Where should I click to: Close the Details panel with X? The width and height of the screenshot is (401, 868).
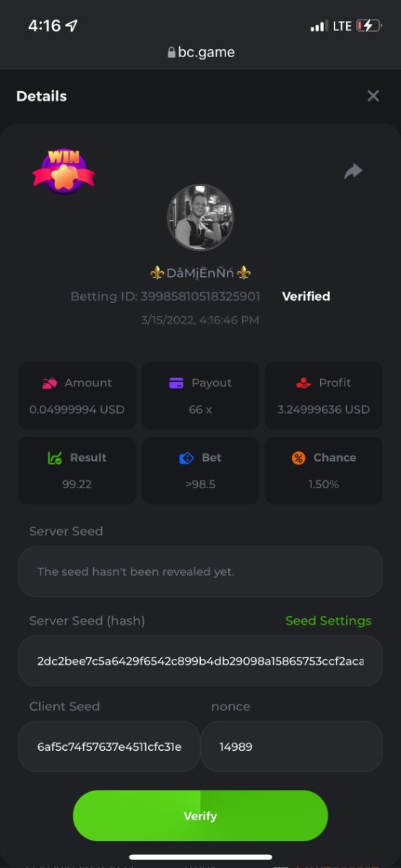coord(373,96)
